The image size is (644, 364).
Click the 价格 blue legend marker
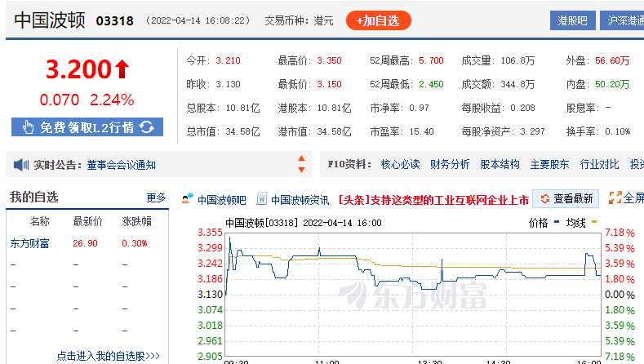(557, 222)
